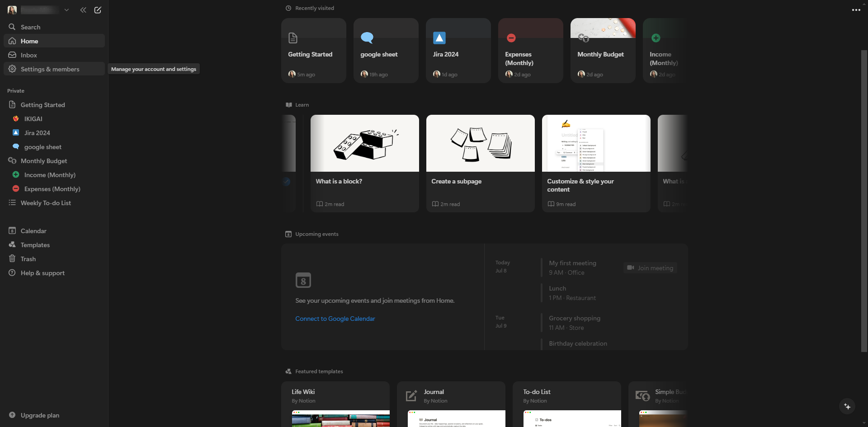Click Connect to Google Calendar link
The width and height of the screenshot is (868, 427).
335,319
